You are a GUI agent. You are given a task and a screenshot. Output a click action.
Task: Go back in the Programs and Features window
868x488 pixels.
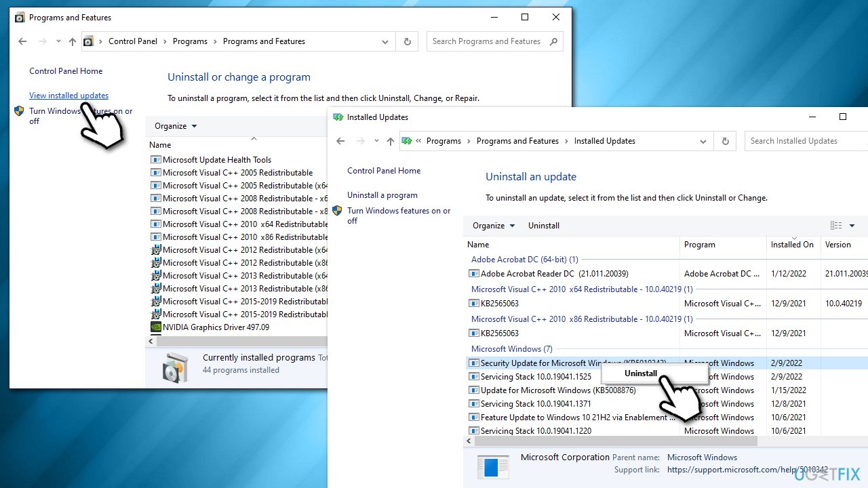coord(22,41)
